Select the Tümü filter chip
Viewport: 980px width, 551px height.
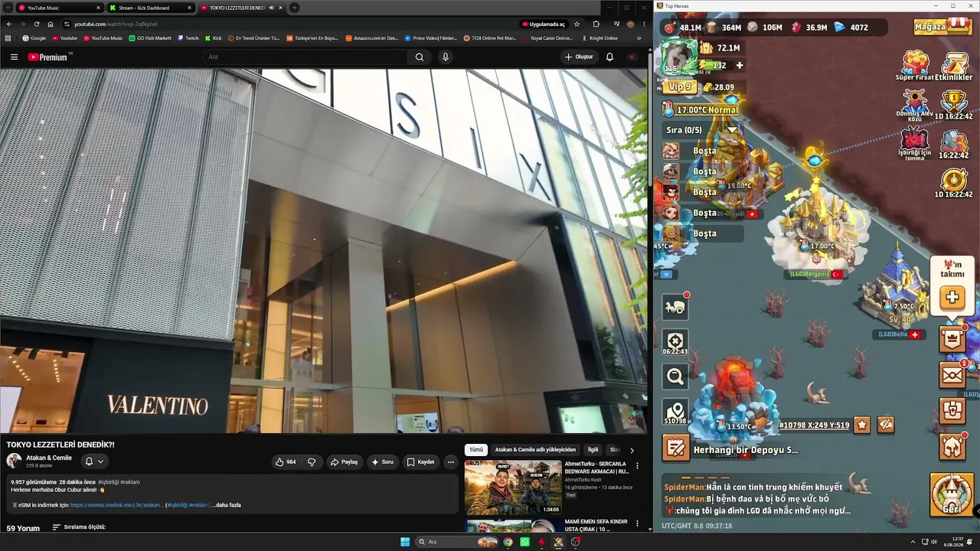[x=476, y=450]
